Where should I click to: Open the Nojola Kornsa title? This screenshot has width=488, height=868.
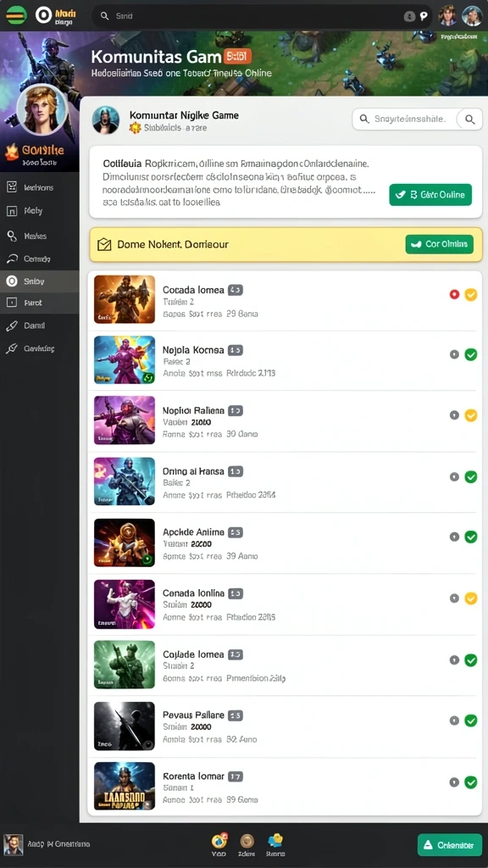(193, 350)
